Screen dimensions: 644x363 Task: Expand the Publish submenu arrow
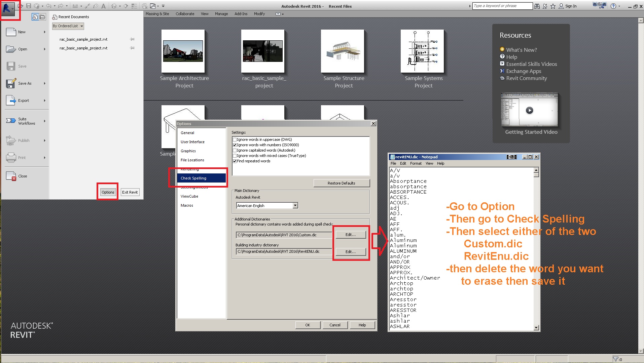[x=44, y=140]
